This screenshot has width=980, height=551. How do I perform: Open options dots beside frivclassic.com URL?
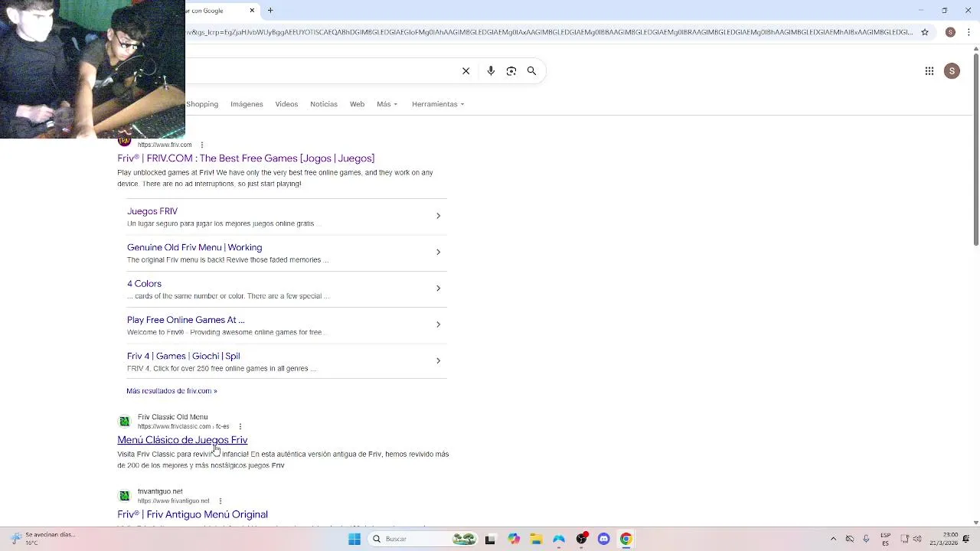(x=240, y=426)
